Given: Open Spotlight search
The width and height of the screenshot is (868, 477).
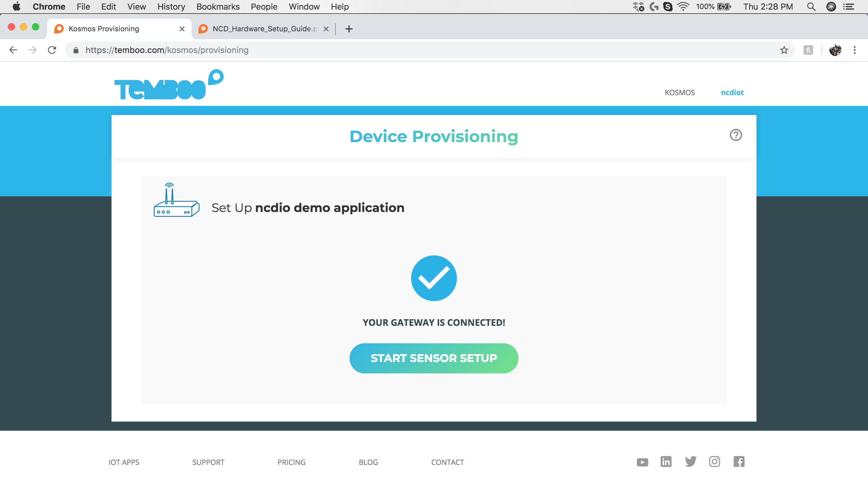Looking at the screenshot, I should pyautogui.click(x=811, y=6).
